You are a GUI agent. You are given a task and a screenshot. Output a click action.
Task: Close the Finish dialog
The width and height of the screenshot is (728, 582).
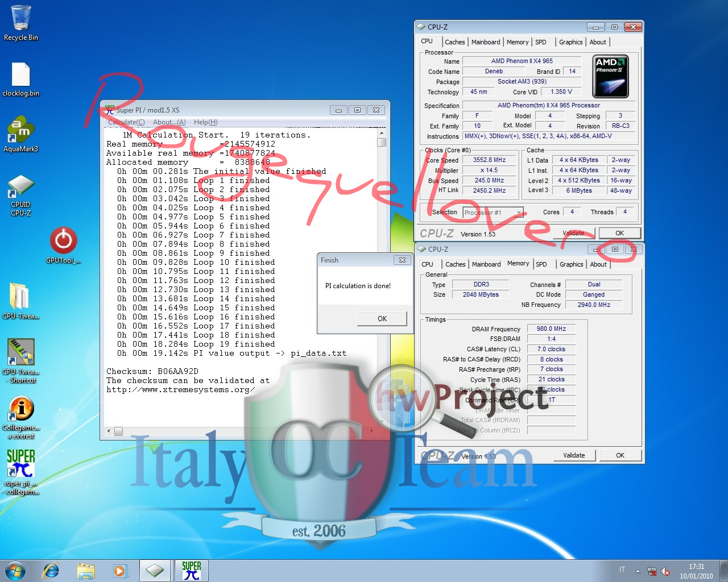click(x=402, y=260)
